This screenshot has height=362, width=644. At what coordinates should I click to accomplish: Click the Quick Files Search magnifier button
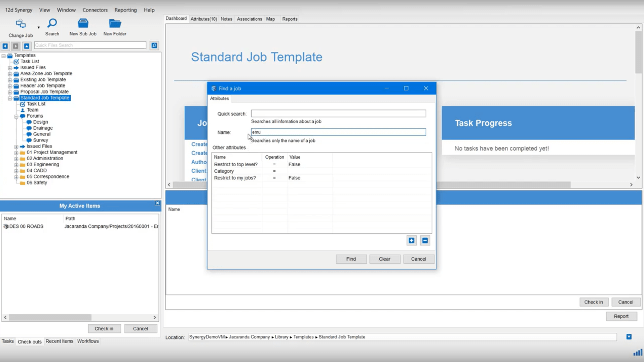154,45
